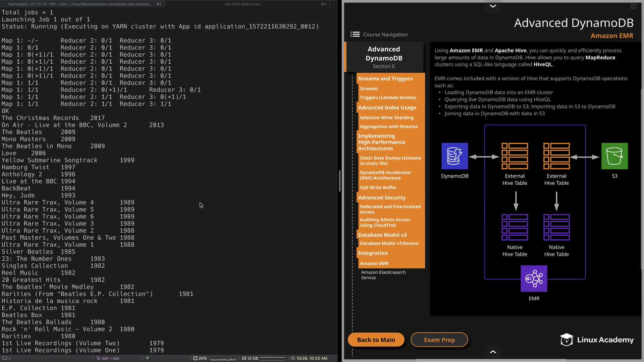Click the DynamoDB service icon
The image size is (644, 362).
point(454,156)
